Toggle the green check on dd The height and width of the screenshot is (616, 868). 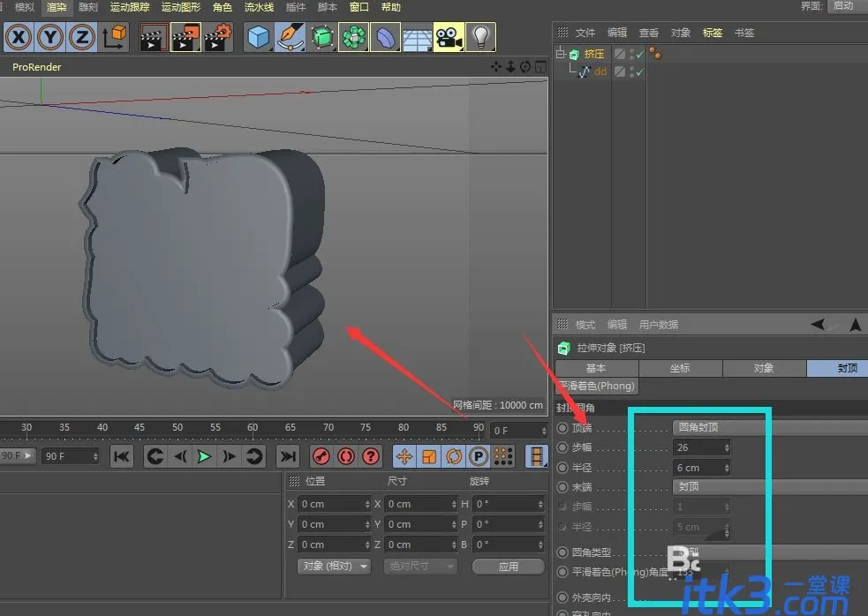pyautogui.click(x=640, y=71)
